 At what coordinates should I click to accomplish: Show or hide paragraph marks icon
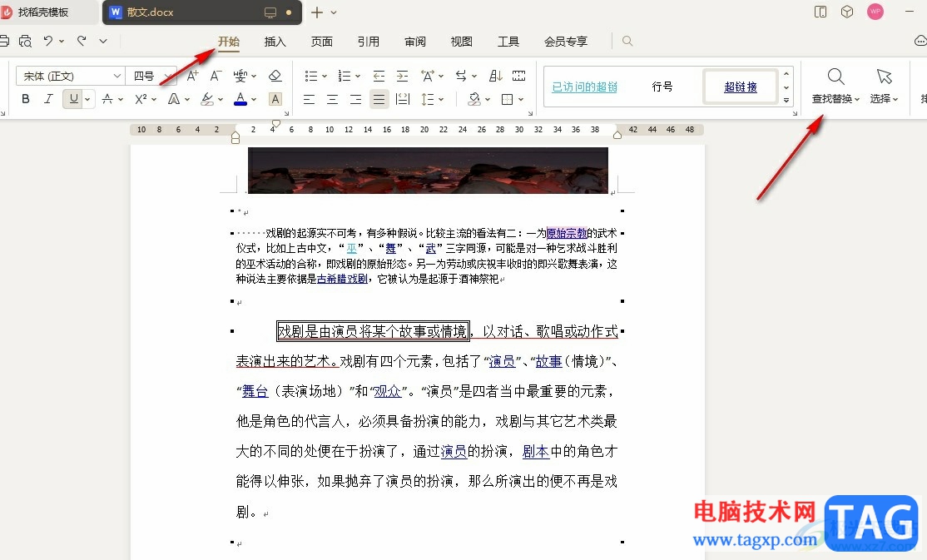click(x=519, y=76)
